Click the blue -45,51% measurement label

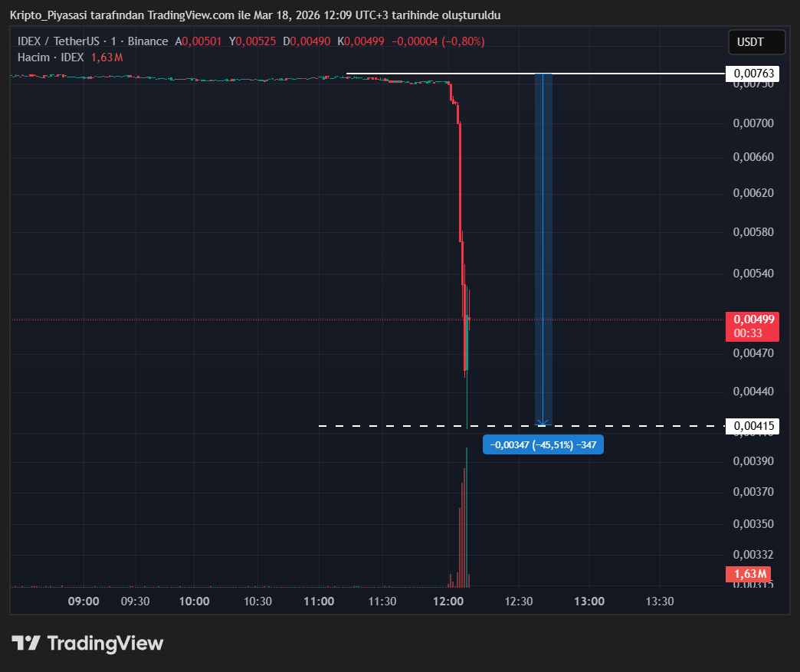pyautogui.click(x=543, y=445)
